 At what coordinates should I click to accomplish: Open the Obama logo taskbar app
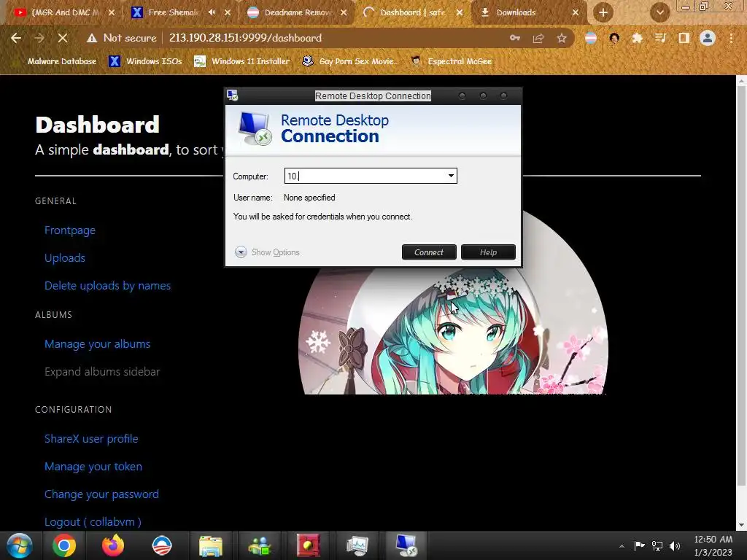click(162, 545)
